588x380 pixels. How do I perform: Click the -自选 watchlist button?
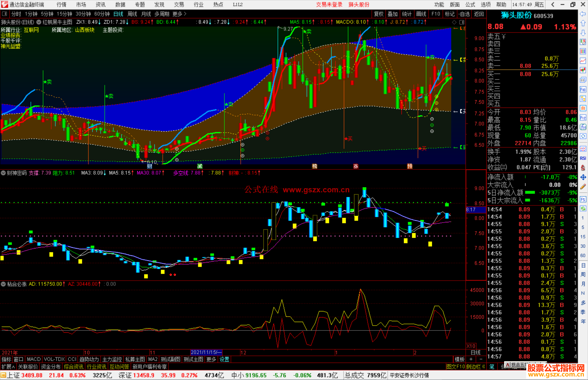click(464, 14)
